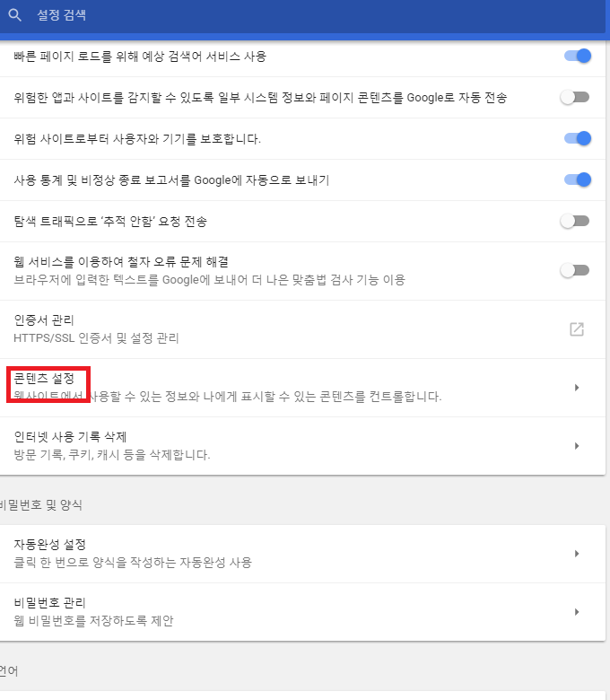Expand 비밀번호 관리 arrow

click(x=577, y=612)
